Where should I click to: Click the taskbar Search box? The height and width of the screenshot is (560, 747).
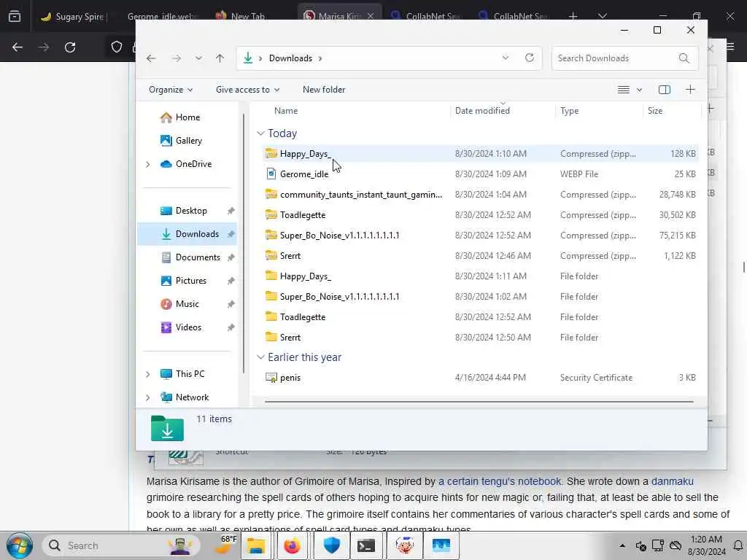click(x=122, y=545)
